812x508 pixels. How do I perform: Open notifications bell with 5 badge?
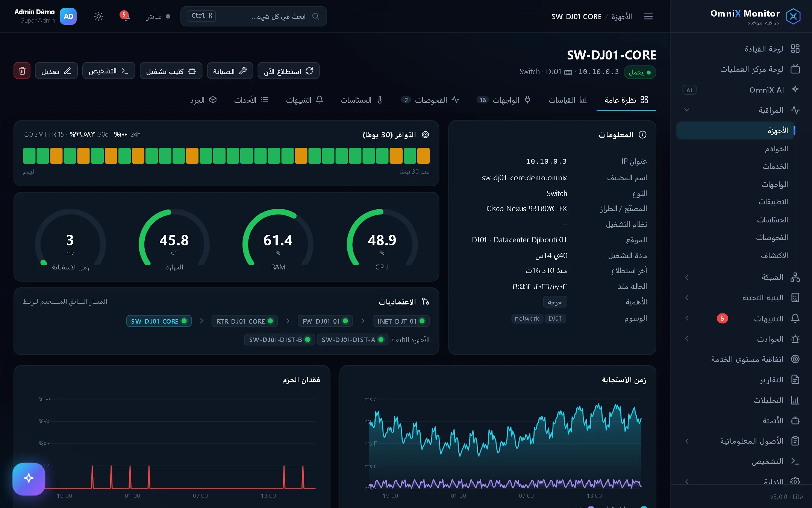click(x=125, y=16)
